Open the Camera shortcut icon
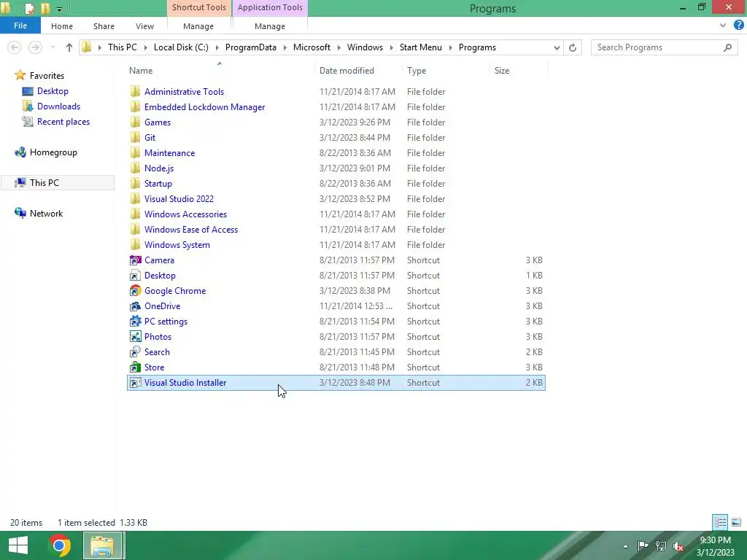Screen dimensions: 747x560 (135, 260)
